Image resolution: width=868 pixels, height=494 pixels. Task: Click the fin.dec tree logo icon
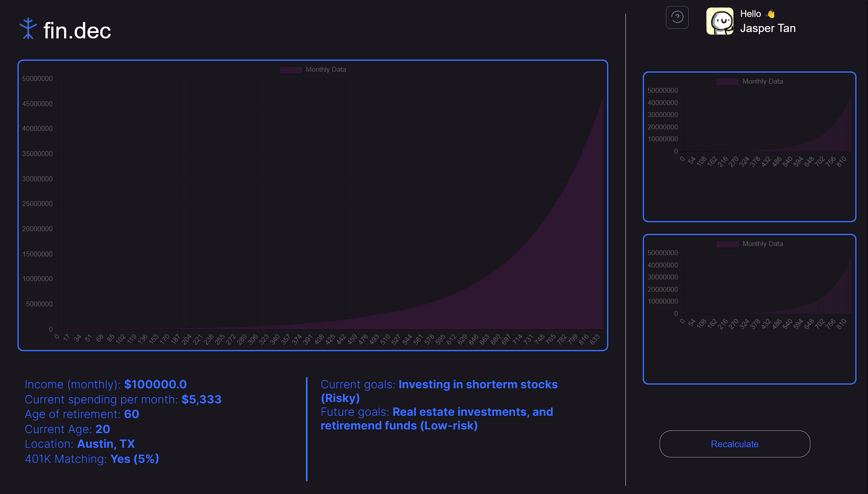tap(28, 29)
